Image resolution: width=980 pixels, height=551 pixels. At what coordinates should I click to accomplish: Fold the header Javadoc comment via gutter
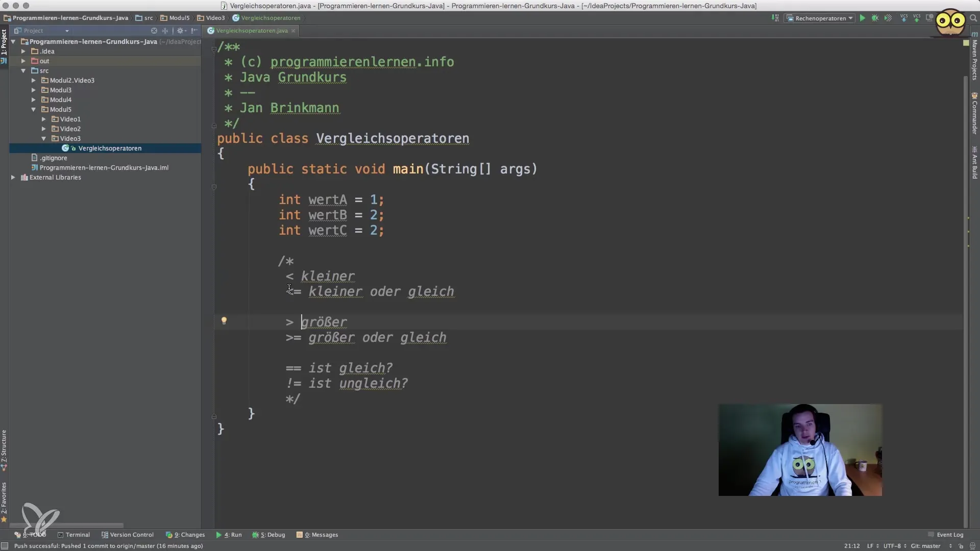point(214,49)
